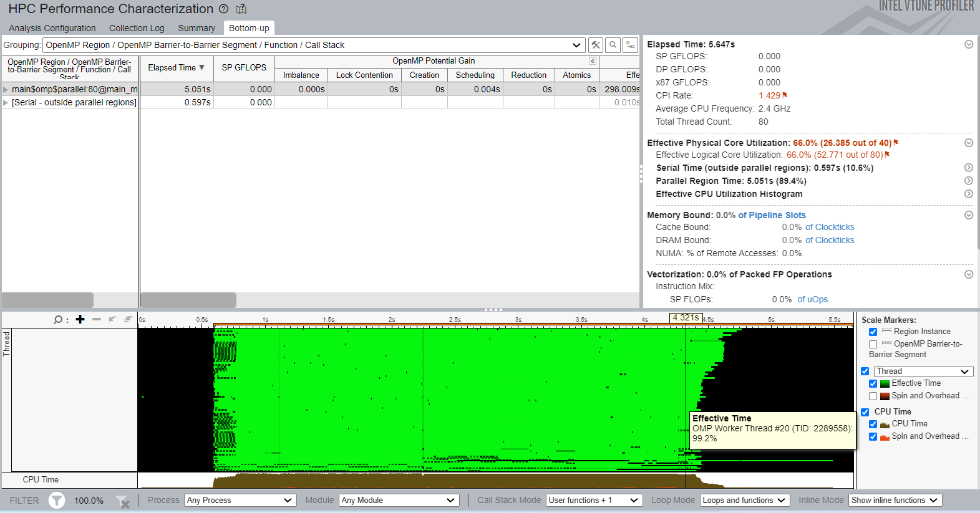Viewport: 980px width, 513px height.
Task: Click the search magnifier in grouping bar
Action: pyautogui.click(x=613, y=45)
